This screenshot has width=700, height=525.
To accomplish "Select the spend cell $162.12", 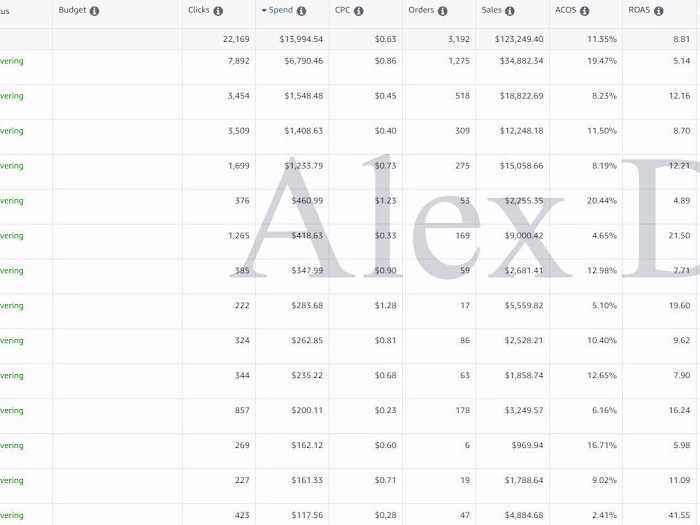I will tap(307, 446).
